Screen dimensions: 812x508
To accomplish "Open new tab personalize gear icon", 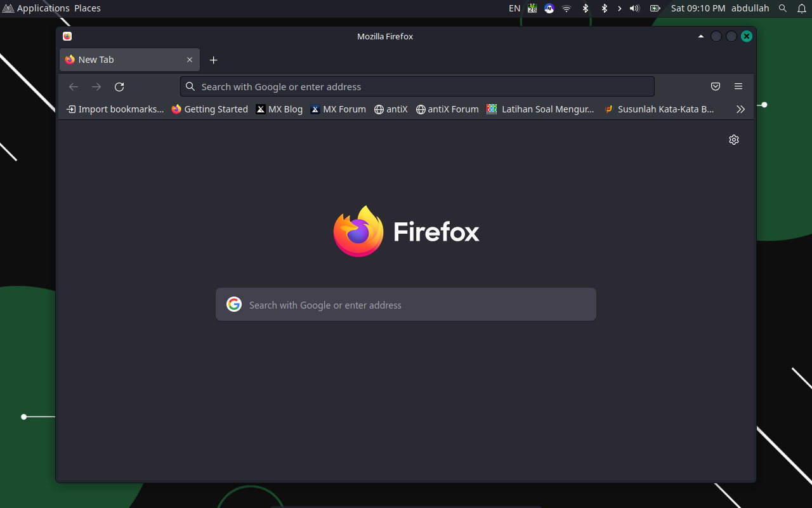I will click(734, 140).
